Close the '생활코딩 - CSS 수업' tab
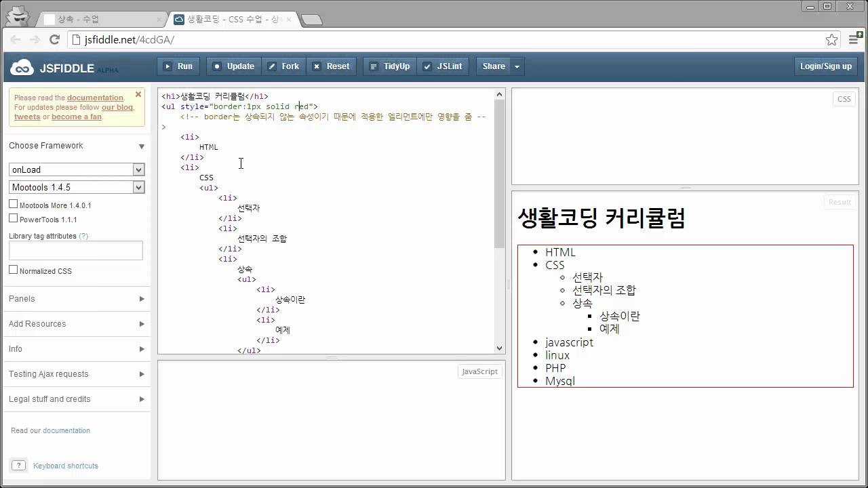868x488 pixels. [288, 20]
